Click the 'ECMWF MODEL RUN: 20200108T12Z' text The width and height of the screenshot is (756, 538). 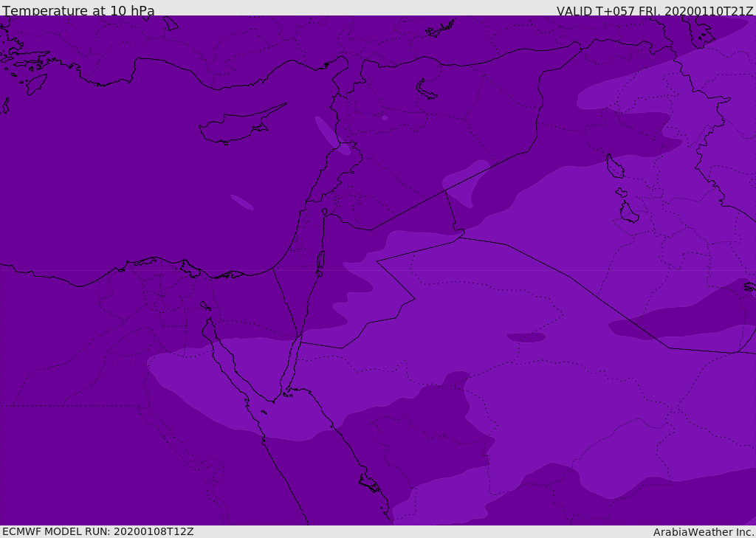tap(98, 531)
